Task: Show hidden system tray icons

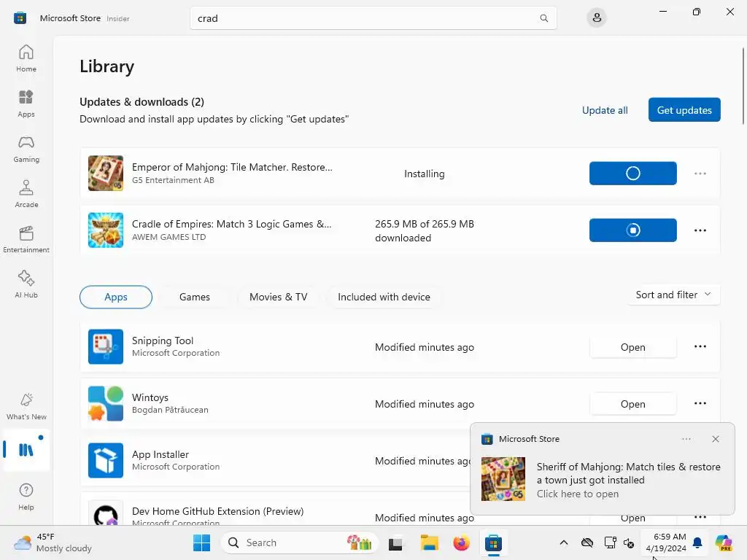Action: pyautogui.click(x=564, y=542)
